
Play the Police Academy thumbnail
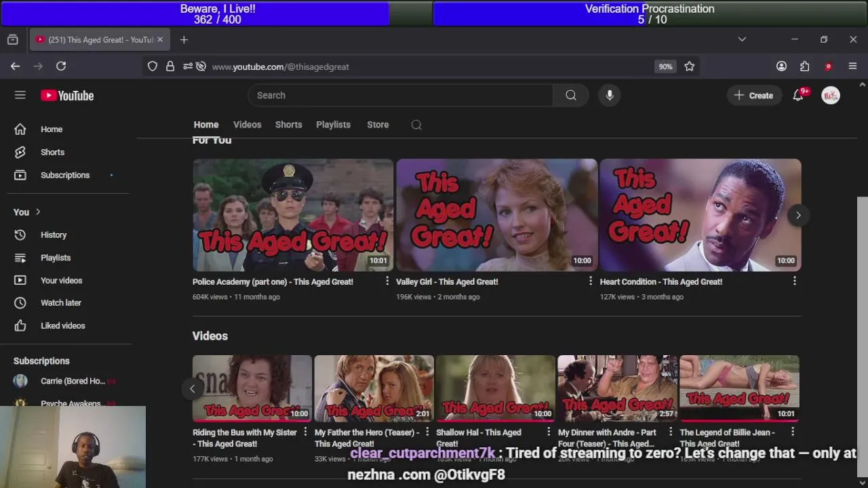[x=293, y=215]
